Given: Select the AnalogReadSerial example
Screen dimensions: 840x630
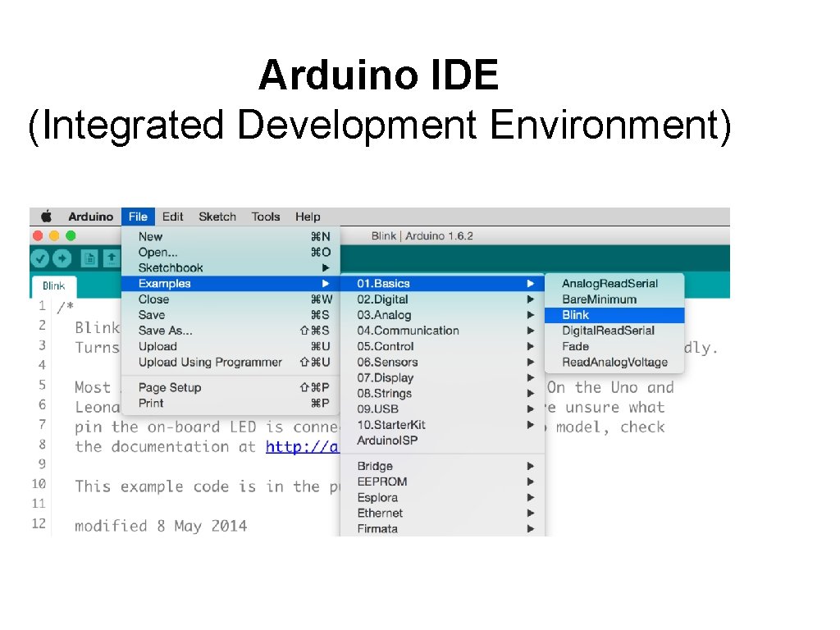Looking at the screenshot, I should 614,283.
